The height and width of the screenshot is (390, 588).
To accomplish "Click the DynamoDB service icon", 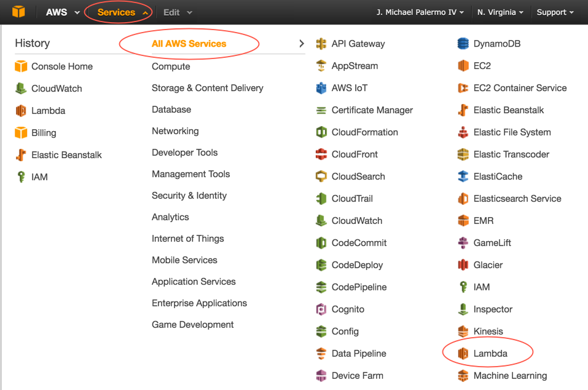I will (x=463, y=44).
